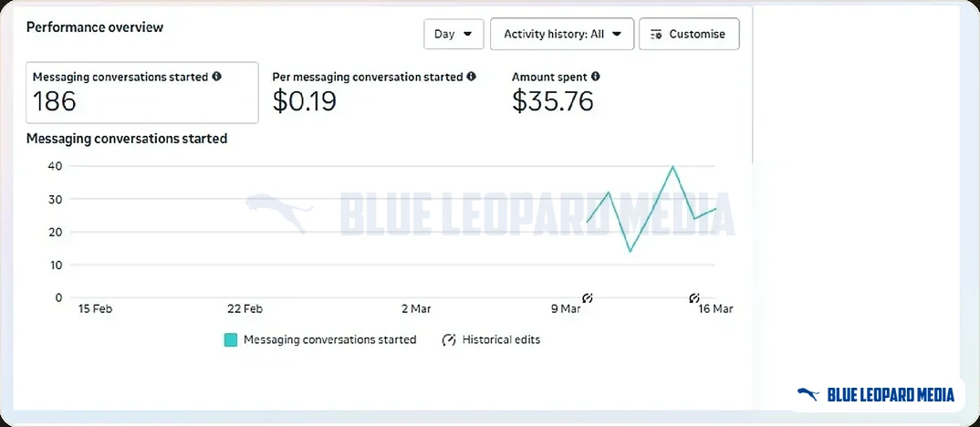Click the 16 Mar axis label
Viewport: 980px width, 427px height.
click(x=715, y=308)
